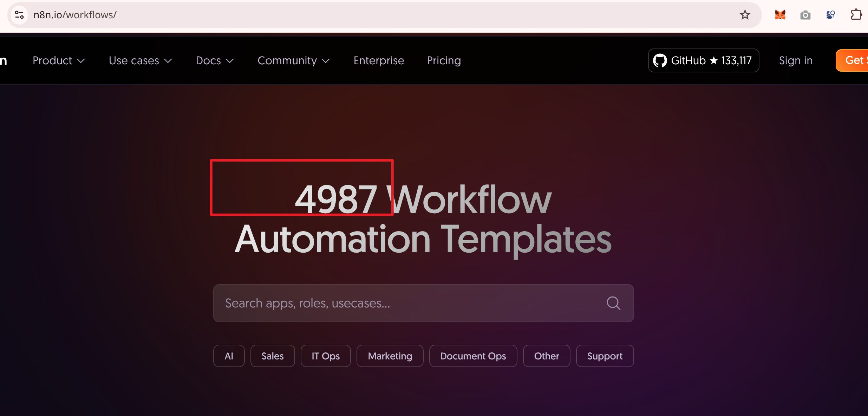868x416 pixels.
Task: Open the Pricing page
Action: click(x=444, y=60)
